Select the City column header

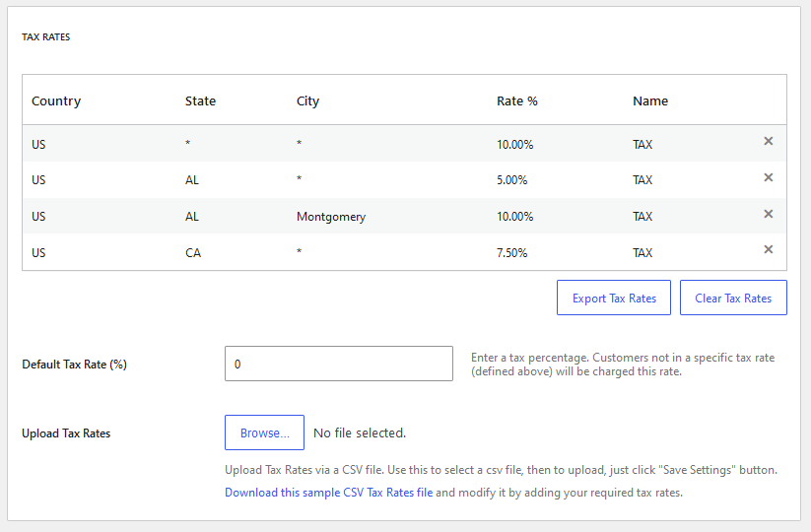307,100
